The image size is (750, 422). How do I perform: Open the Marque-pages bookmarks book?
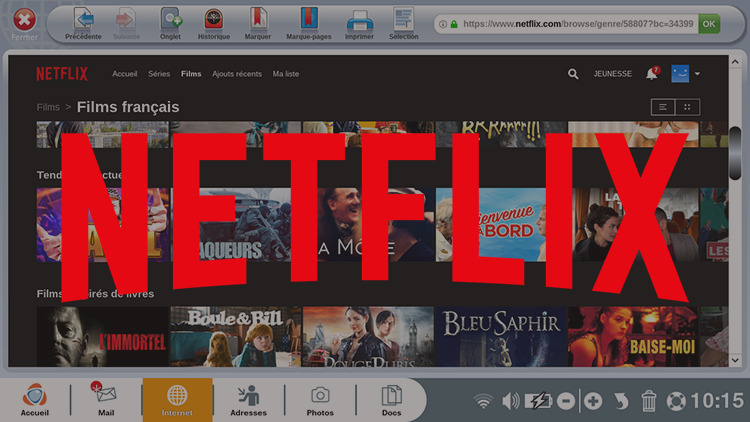309,19
